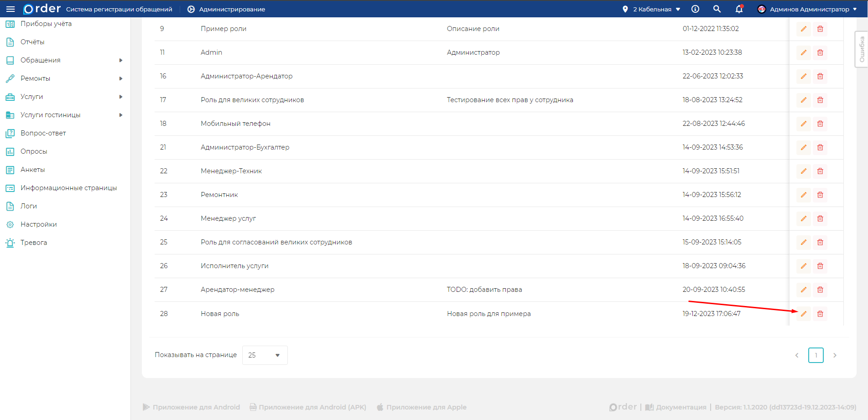
Task: Select Тревога in the sidebar
Action: 33,243
